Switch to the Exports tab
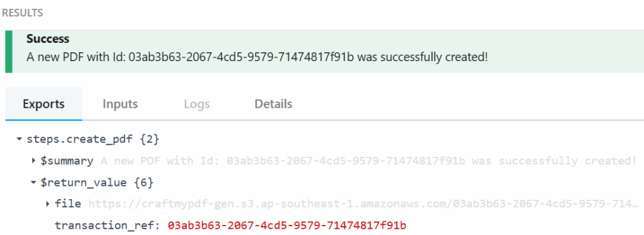This screenshot has height=235, width=644. 43,104
